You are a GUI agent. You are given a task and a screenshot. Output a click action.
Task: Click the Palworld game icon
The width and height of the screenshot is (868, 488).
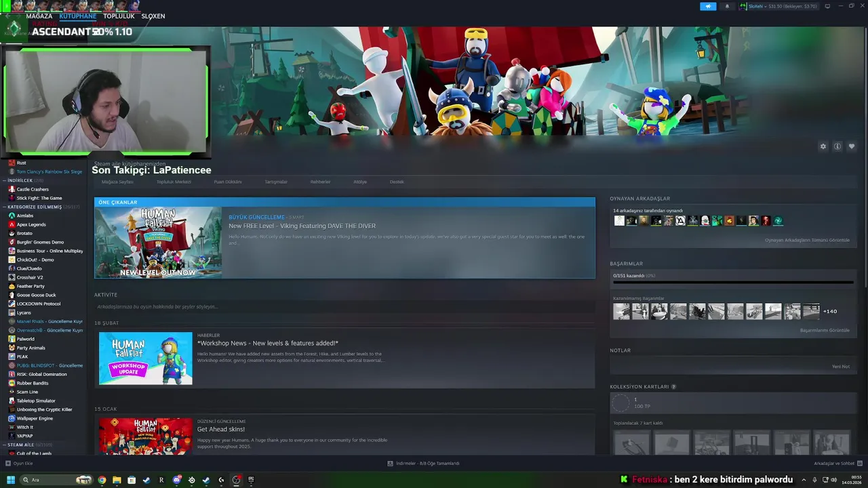pos(12,339)
